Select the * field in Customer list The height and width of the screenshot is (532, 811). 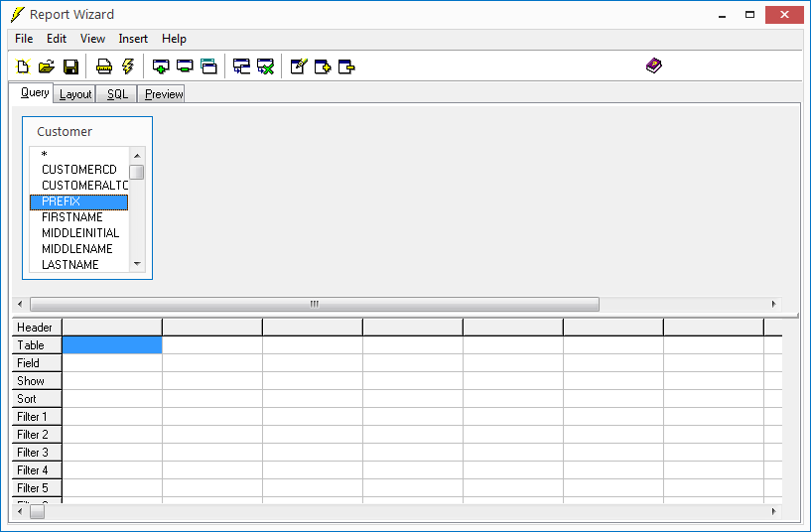pos(78,154)
